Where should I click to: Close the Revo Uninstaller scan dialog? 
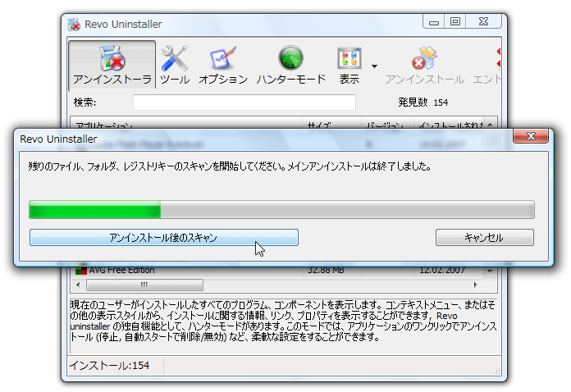click(x=531, y=136)
